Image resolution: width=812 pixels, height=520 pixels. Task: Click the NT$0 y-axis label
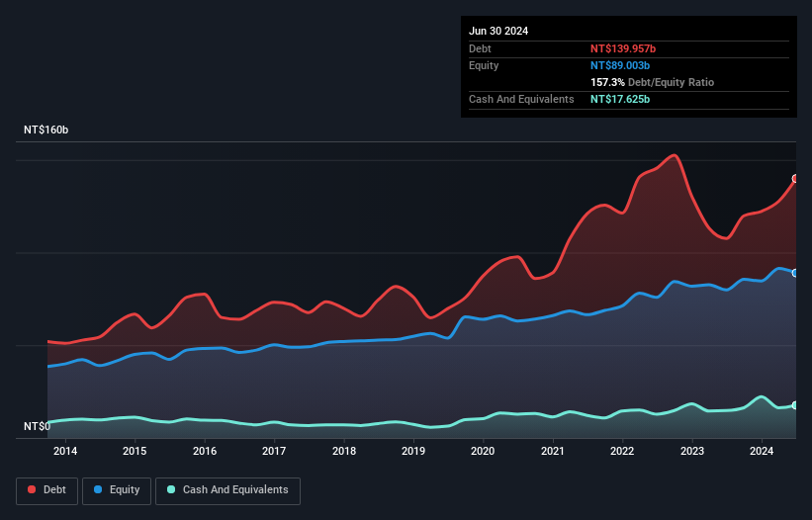pyautogui.click(x=38, y=426)
